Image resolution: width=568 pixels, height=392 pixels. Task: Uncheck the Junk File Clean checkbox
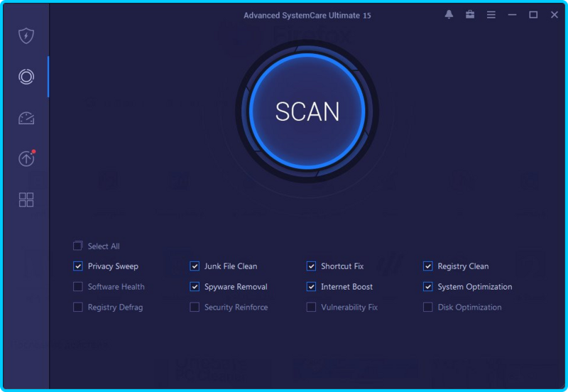195,266
